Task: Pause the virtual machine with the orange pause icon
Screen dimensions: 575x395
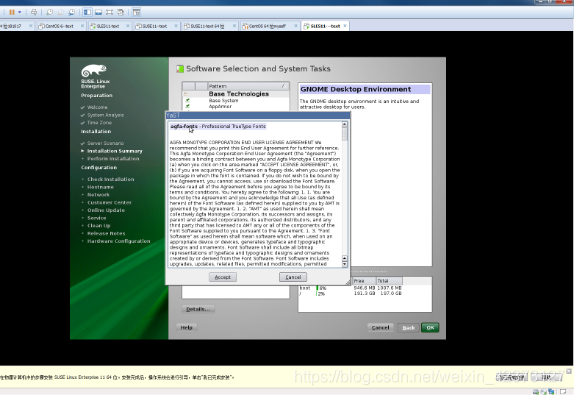Action: pyautogui.click(x=12, y=12)
